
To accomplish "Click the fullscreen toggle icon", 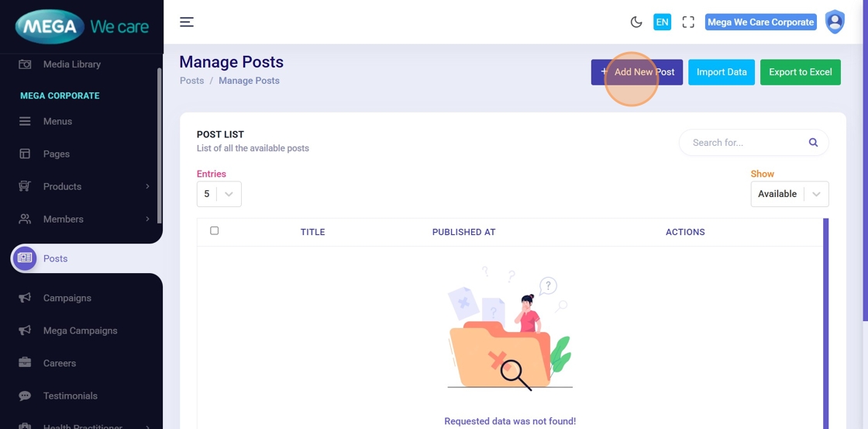I will [688, 22].
